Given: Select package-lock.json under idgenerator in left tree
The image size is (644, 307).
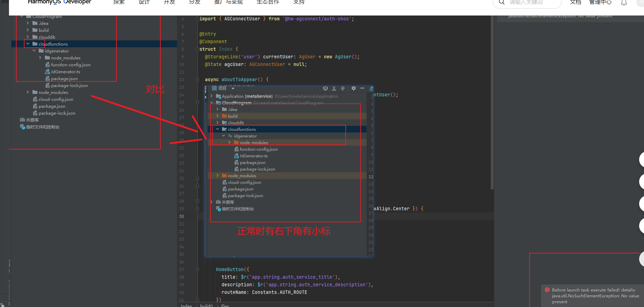Looking at the screenshot, I should 69,86.
